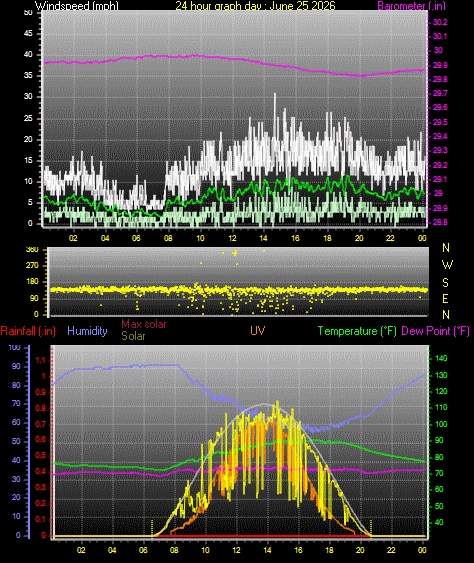This screenshot has width=474, height=563.
Task: Click humidity axis value 80
Action: pyautogui.click(x=16, y=385)
